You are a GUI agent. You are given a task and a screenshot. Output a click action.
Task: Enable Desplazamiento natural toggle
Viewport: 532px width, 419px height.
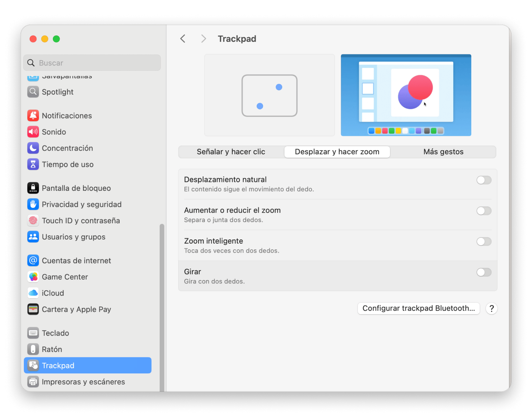[x=484, y=180]
